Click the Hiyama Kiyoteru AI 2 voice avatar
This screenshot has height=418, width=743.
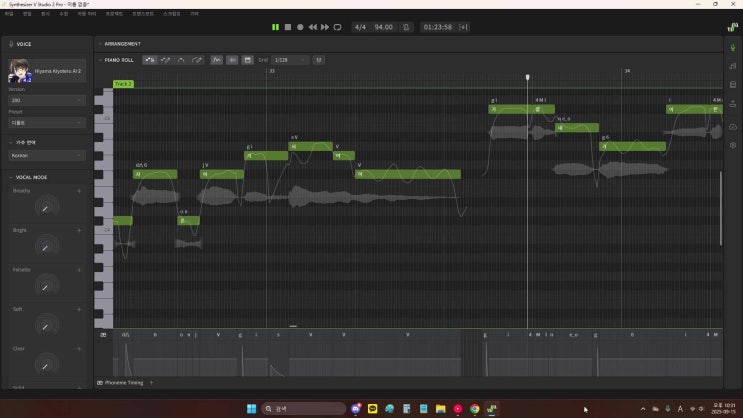click(19, 70)
